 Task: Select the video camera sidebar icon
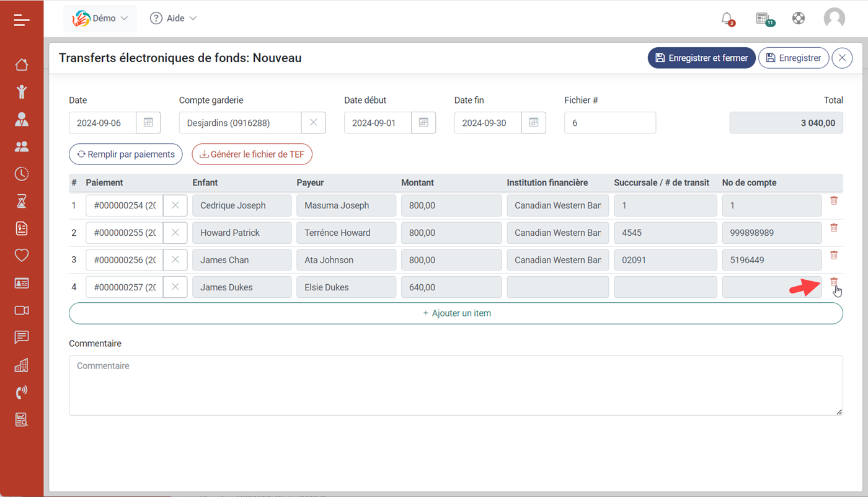pyautogui.click(x=22, y=310)
